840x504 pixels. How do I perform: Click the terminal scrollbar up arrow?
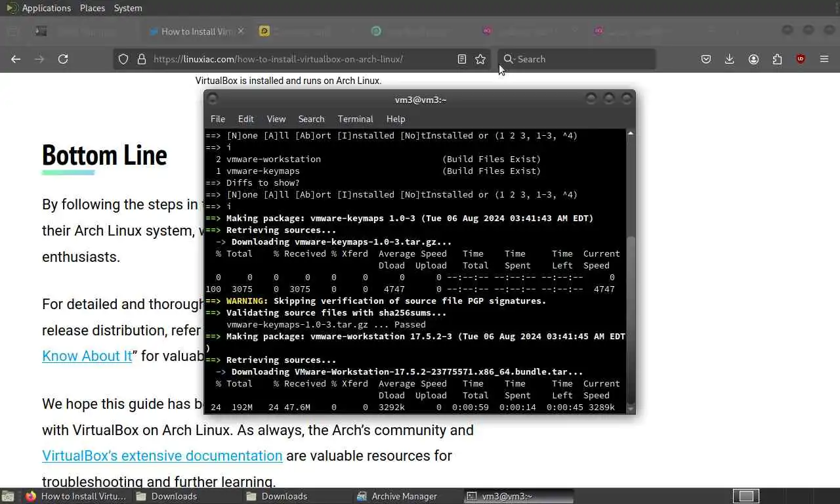(x=631, y=133)
